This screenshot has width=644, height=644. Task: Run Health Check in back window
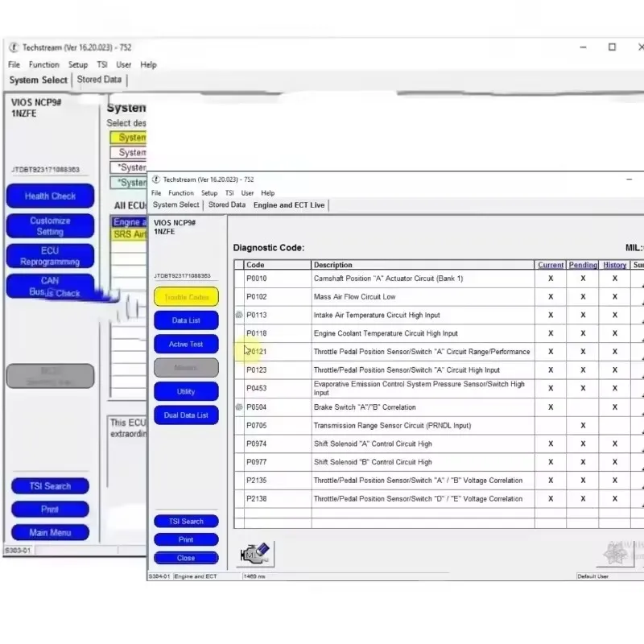click(x=50, y=196)
